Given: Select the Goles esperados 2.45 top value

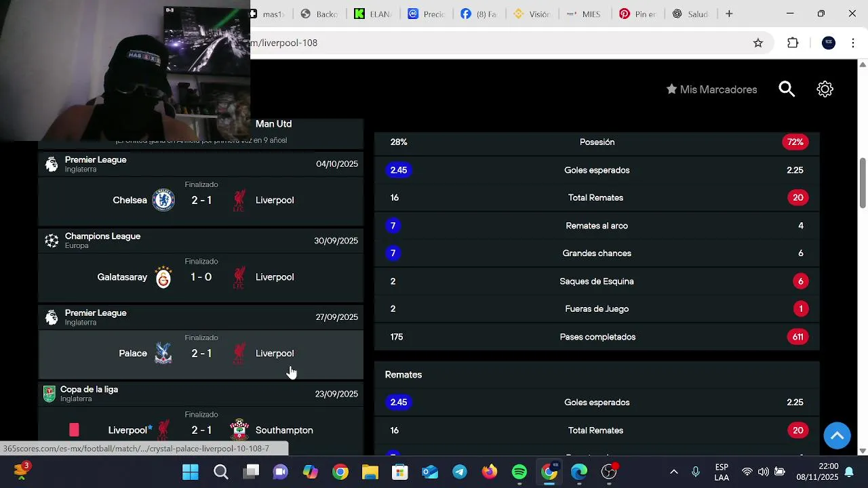Looking at the screenshot, I should click(399, 170).
